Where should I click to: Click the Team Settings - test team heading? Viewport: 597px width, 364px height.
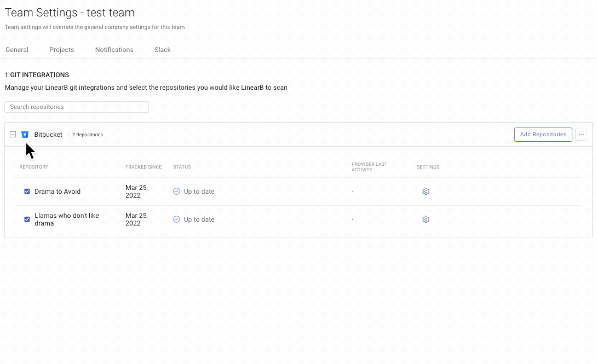[x=70, y=13]
